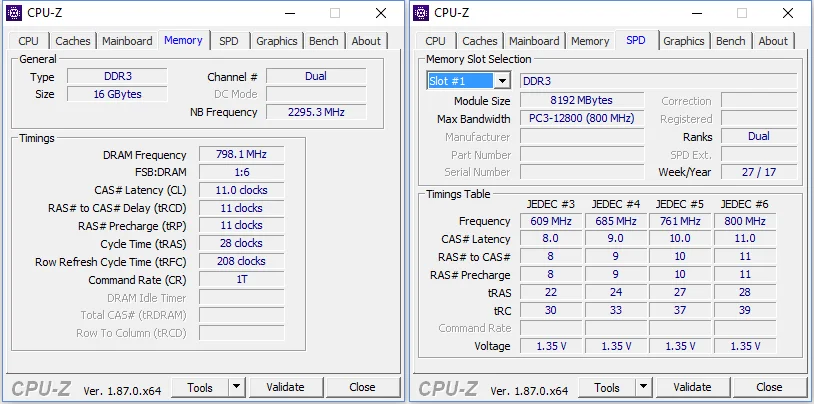Switch to SPD tab in left window
Image resolution: width=814 pixels, height=404 pixels.
click(228, 41)
